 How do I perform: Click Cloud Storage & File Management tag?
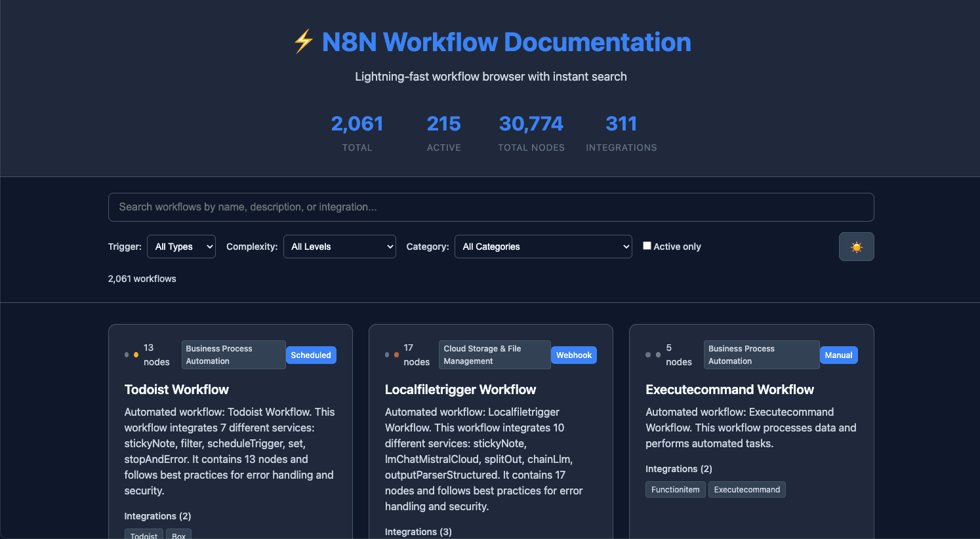coord(495,355)
